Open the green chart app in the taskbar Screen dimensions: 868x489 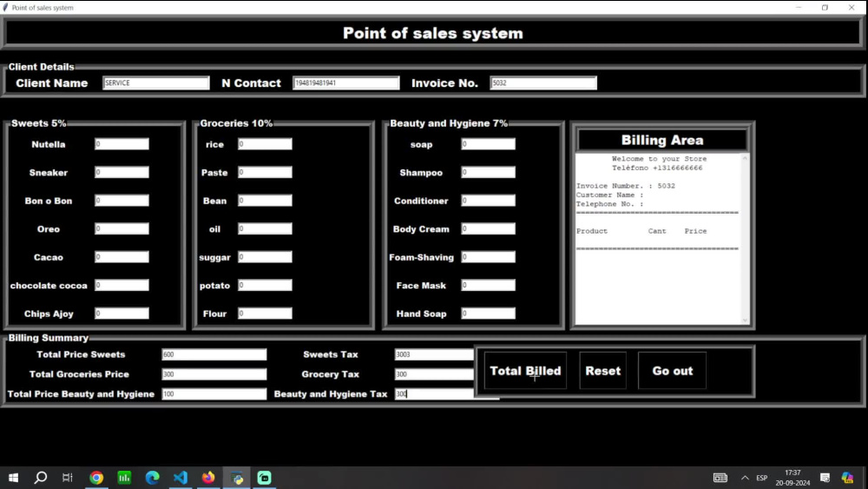point(124,478)
